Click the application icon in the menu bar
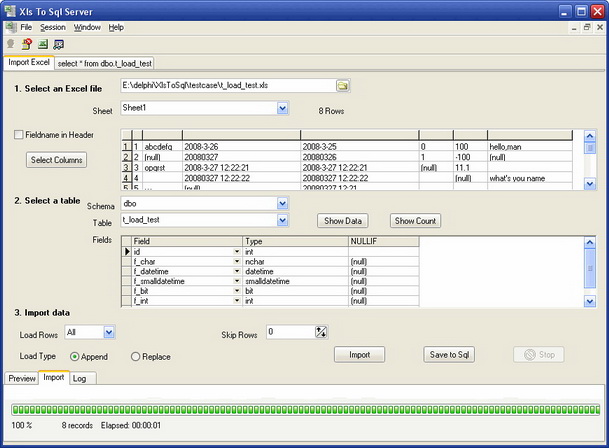This screenshot has height=448, width=609. tap(10, 27)
